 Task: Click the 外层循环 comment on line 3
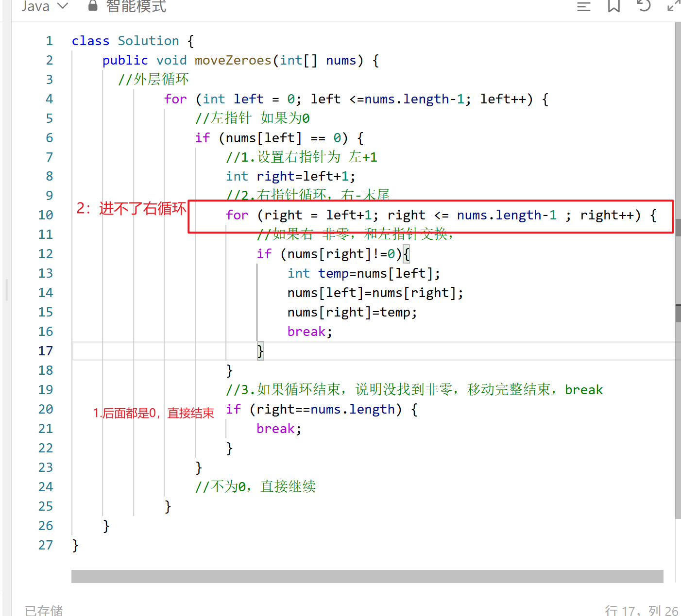tap(153, 79)
